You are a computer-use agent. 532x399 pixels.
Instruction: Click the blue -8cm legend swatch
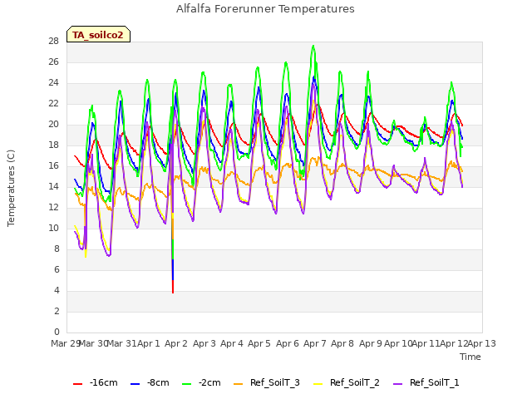point(135,384)
